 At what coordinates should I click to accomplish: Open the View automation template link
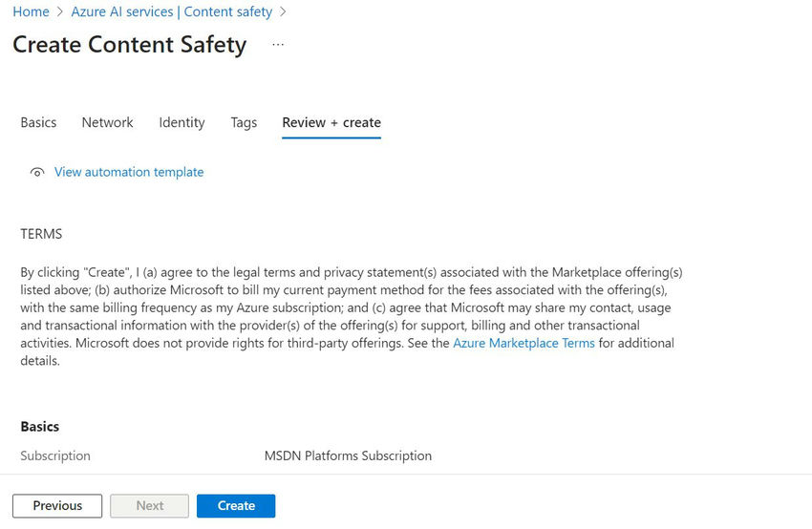[x=129, y=172]
